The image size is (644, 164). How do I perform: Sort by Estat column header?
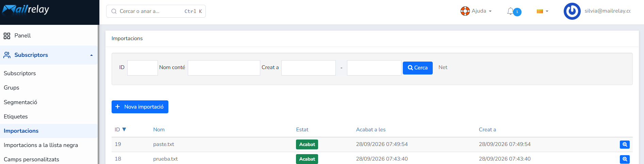tap(302, 130)
